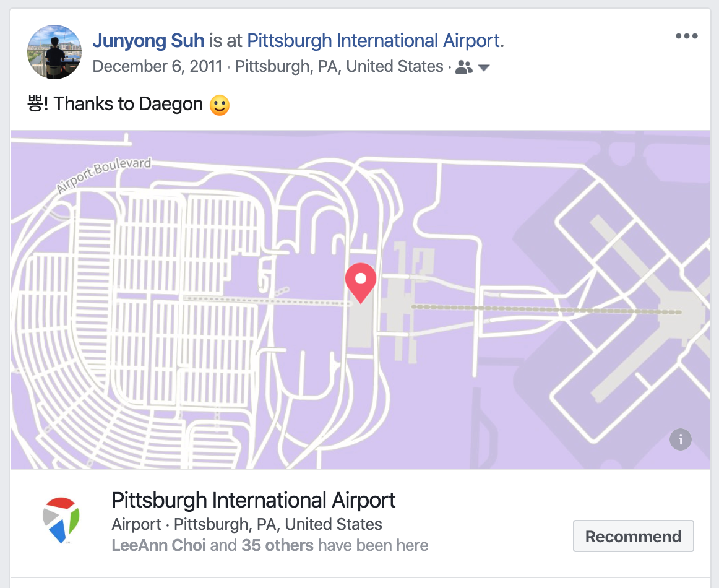Click the Recommend button
Screen dimensions: 719x588
633,536
